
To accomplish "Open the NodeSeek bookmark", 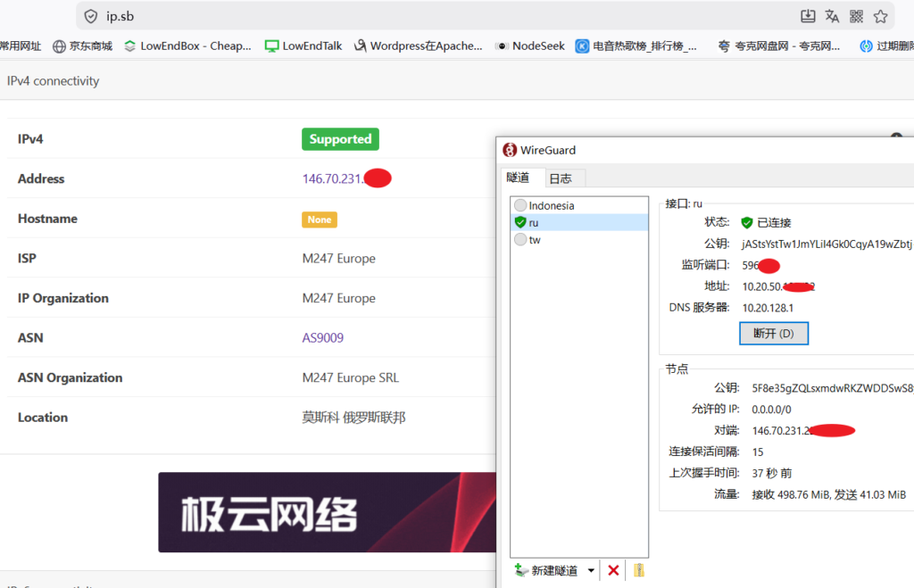I will pyautogui.click(x=530, y=46).
